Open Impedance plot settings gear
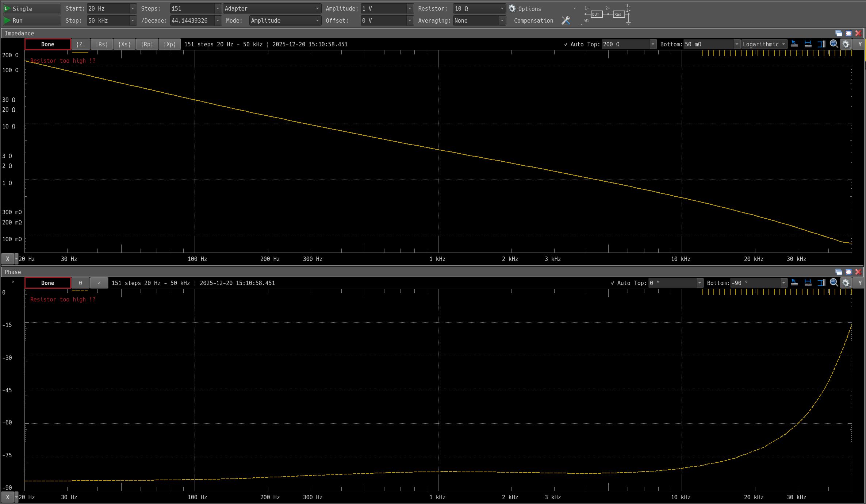 [846, 44]
